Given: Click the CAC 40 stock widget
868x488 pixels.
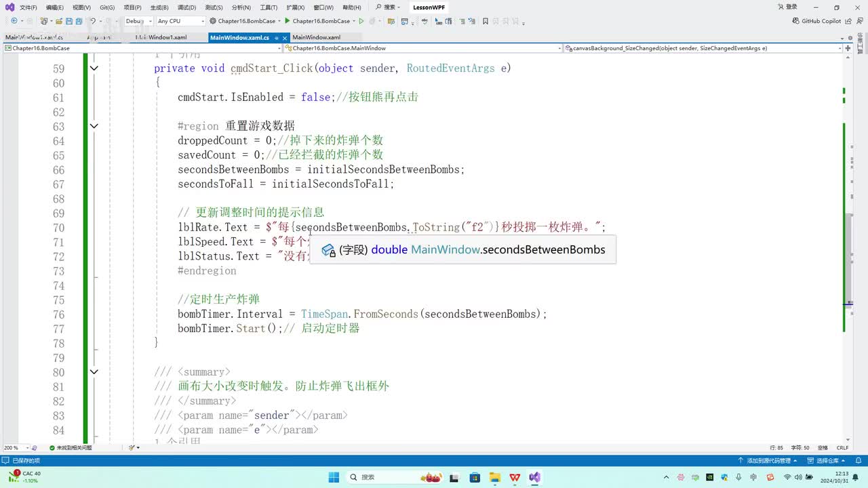Looking at the screenshot, I should [x=25, y=477].
